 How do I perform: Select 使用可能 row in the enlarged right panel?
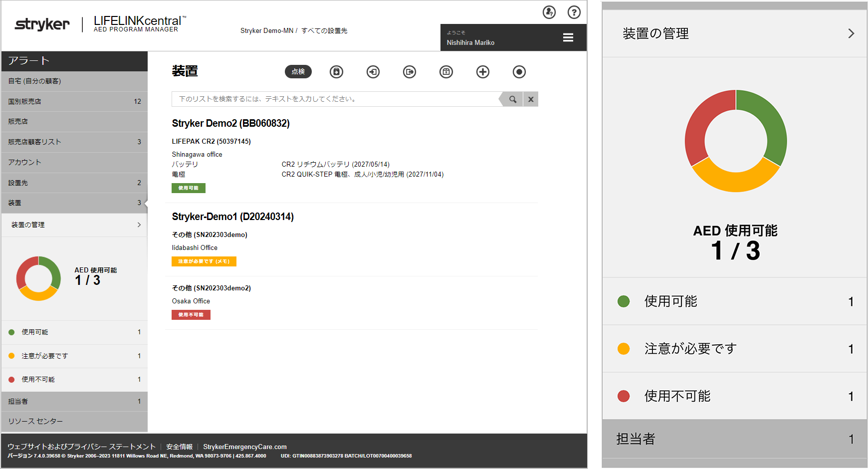coord(735,301)
